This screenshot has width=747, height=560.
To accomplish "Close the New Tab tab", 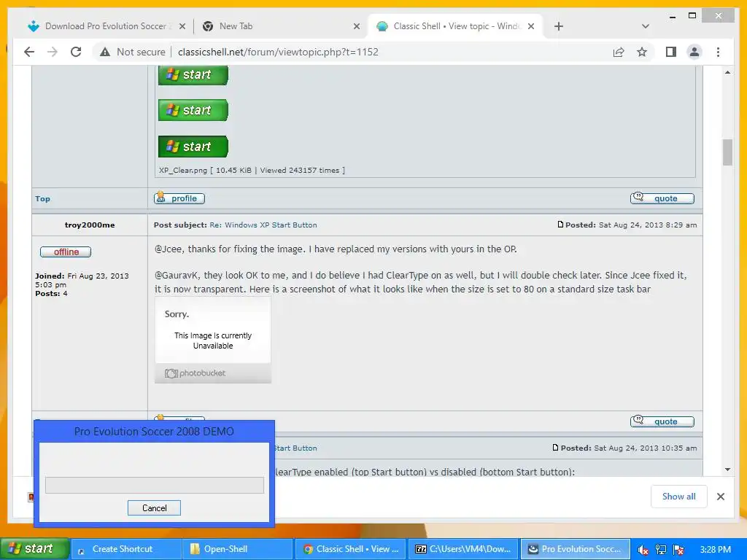I will [x=356, y=26].
